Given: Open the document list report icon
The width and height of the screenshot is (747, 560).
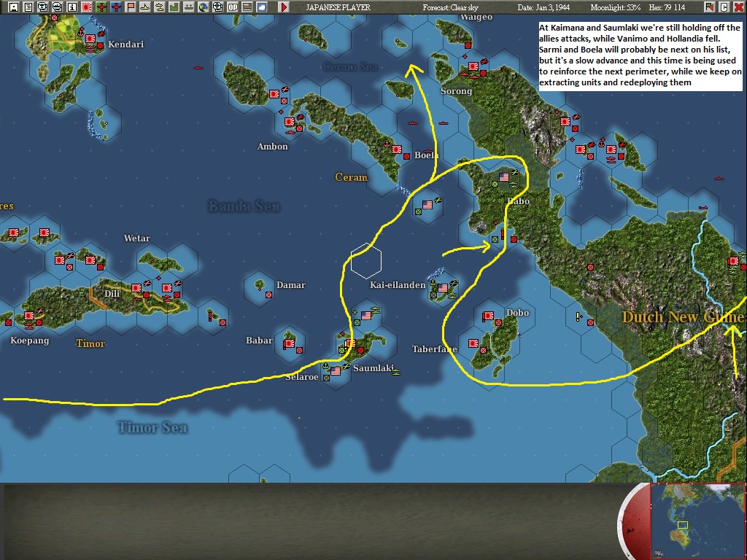Looking at the screenshot, I should [x=28, y=7].
